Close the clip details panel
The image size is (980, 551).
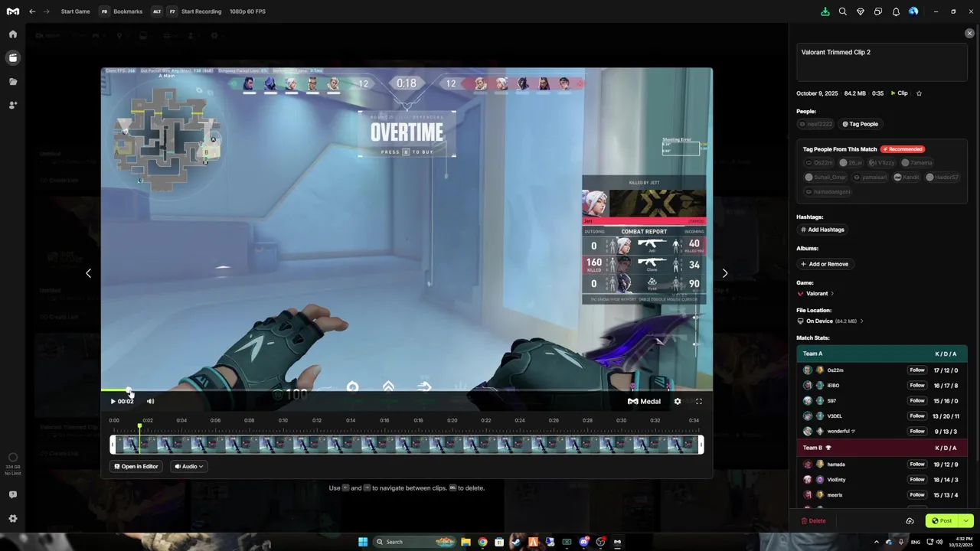969,33
